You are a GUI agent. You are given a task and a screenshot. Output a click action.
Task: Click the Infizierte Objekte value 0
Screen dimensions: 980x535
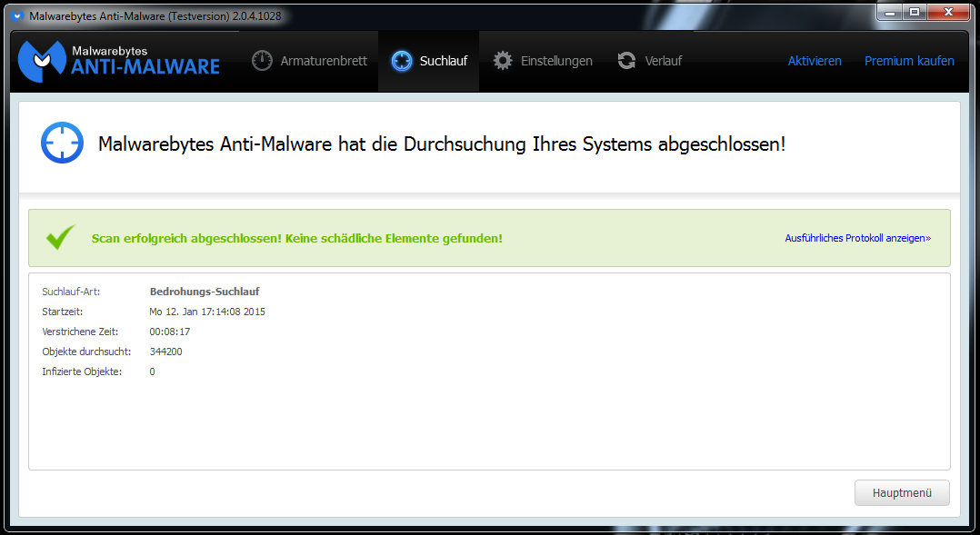152,372
